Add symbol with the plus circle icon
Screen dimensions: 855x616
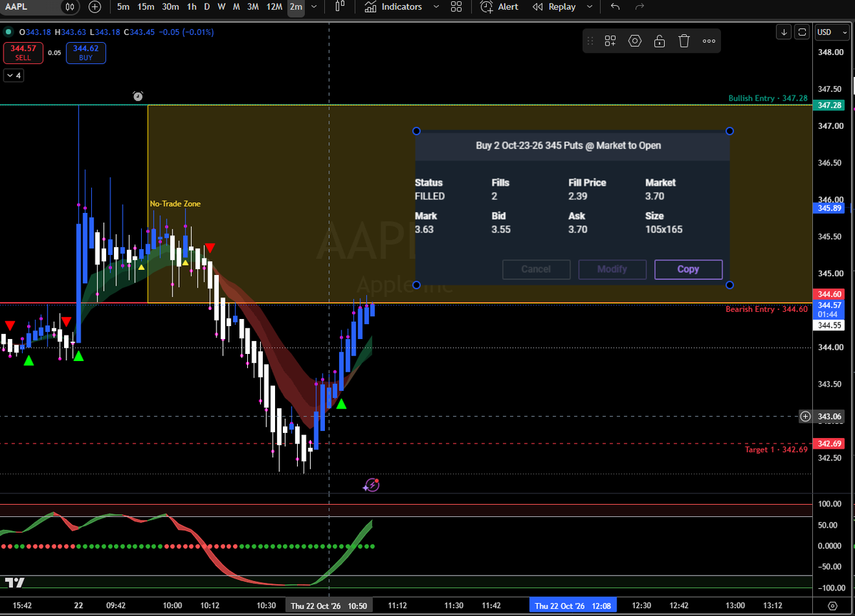click(95, 7)
